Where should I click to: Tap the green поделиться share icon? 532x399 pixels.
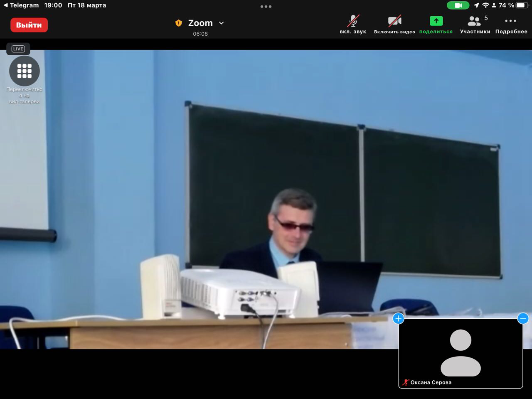436,22
